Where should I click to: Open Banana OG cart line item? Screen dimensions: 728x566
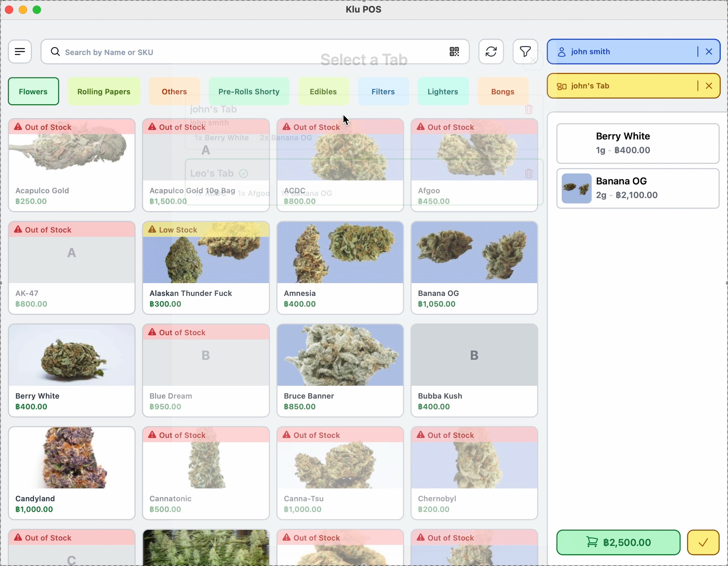[638, 189]
